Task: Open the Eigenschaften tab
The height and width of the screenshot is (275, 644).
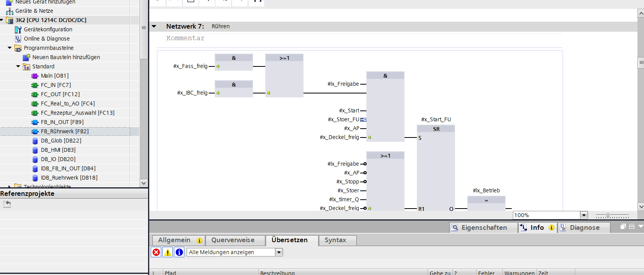Action: coord(484,227)
